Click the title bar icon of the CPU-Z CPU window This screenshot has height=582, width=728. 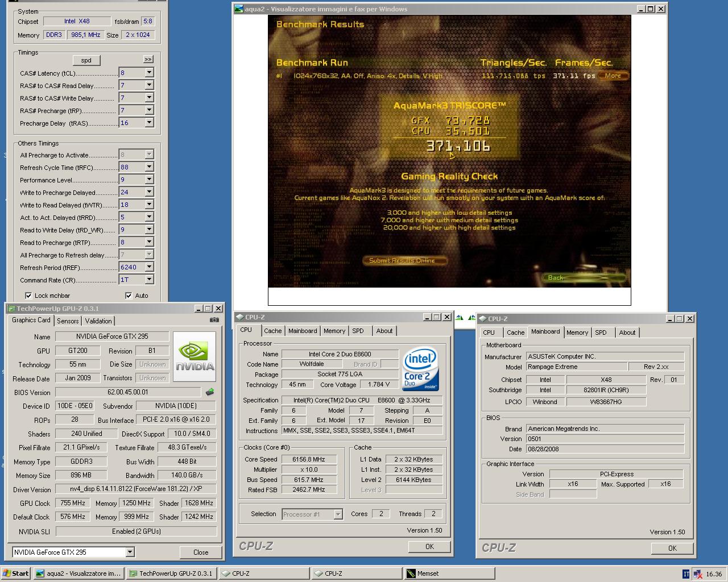pyautogui.click(x=241, y=317)
